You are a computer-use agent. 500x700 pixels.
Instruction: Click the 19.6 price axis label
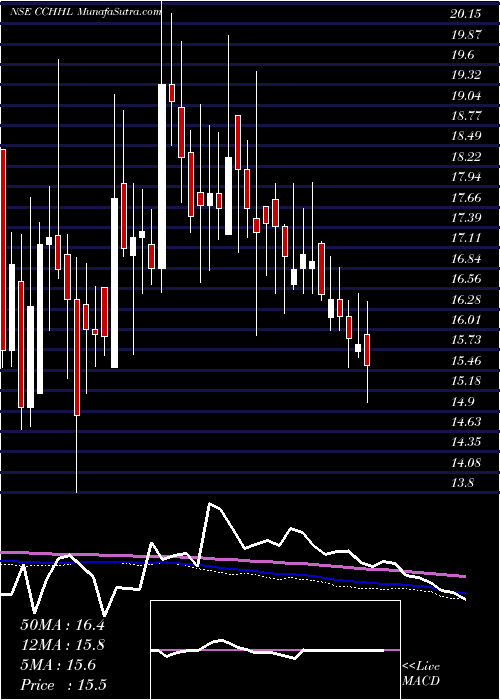coord(462,55)
